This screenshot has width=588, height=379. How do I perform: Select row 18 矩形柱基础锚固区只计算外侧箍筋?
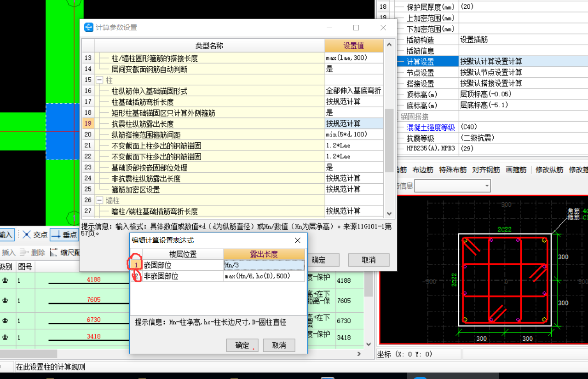pyautogui.click(x=209, y=113)
